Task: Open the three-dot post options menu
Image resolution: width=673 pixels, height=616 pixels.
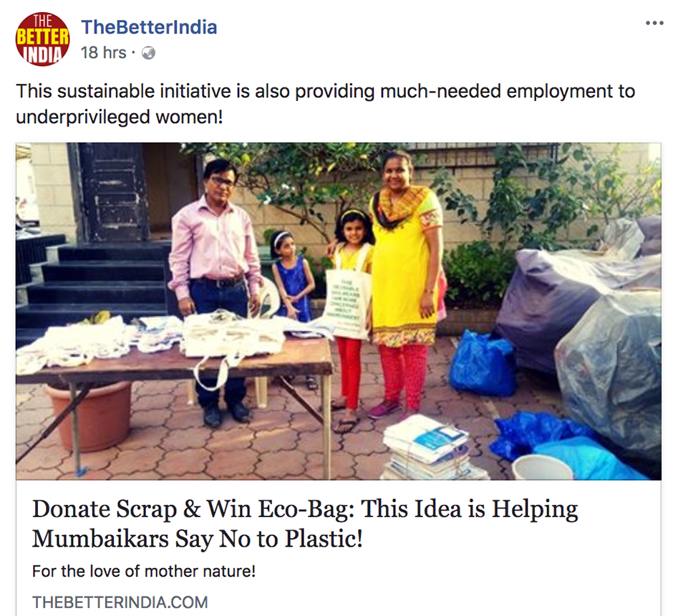Action: tap(654, 23)
